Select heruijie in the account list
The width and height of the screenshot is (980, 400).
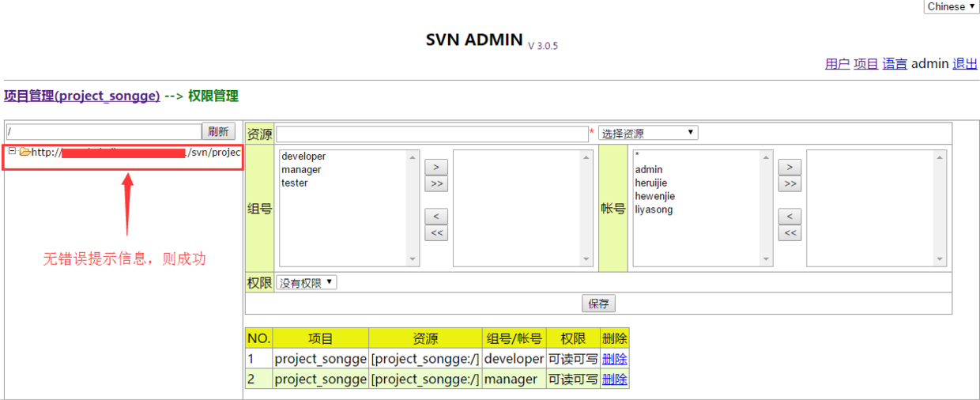pos(651,183)
